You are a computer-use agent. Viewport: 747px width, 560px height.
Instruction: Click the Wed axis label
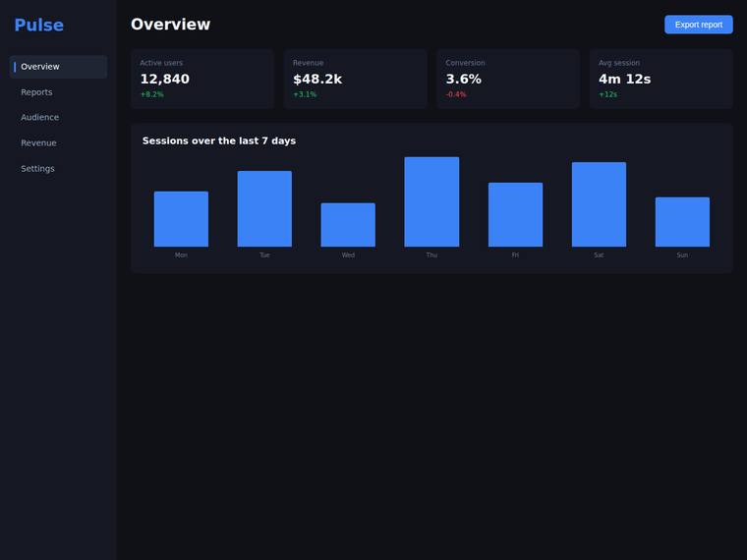click(348, 255)
